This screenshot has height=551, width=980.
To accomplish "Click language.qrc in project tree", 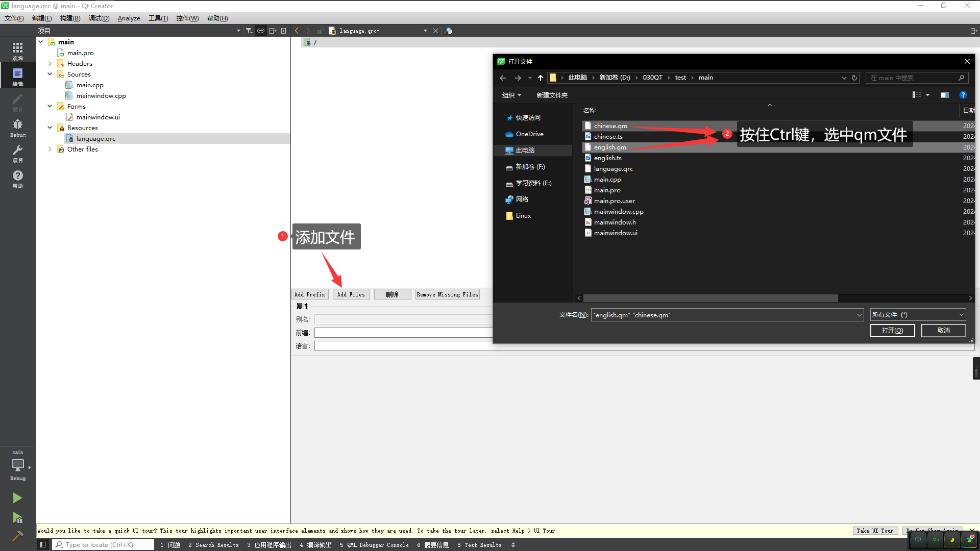I will [x=95, y=139].
